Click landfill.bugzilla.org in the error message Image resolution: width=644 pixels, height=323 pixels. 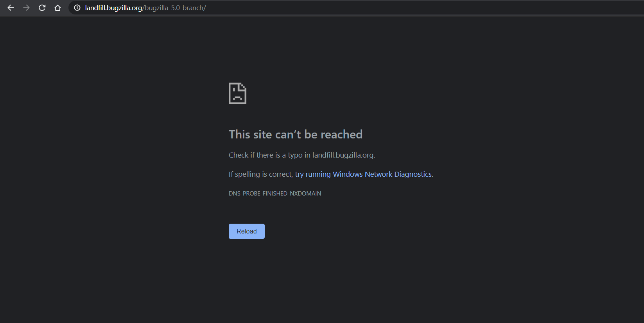pyautogui.click(x=343, y=155)
